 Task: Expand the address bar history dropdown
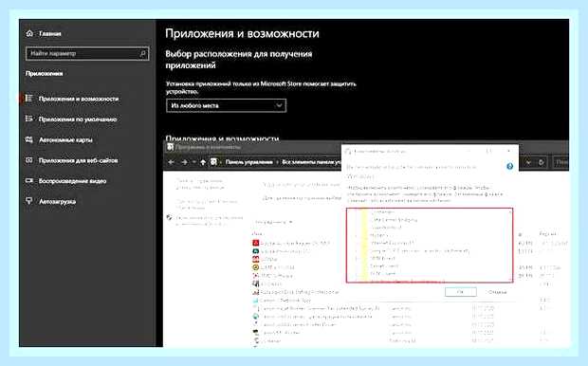coord(528,162)
